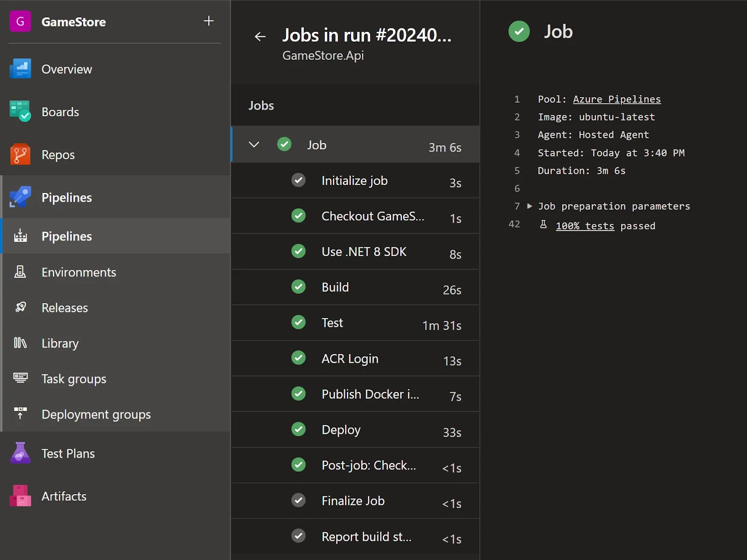The width and height of the screenshot is (747, 560).
Task: Open the Deploy step log
Action: point(355,430)
